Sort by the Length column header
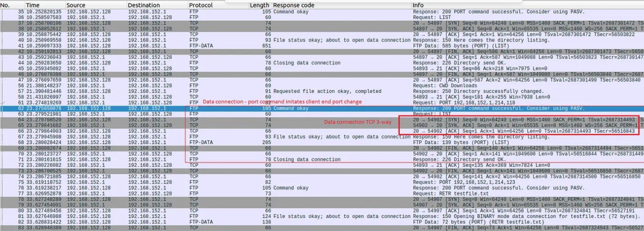 260,5
